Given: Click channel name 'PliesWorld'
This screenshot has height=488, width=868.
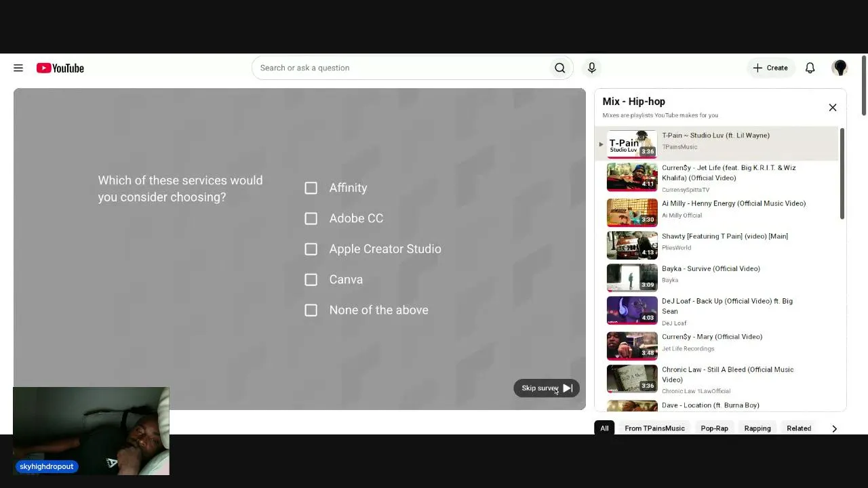Looking at the screenshot, I should pos(676,248).
